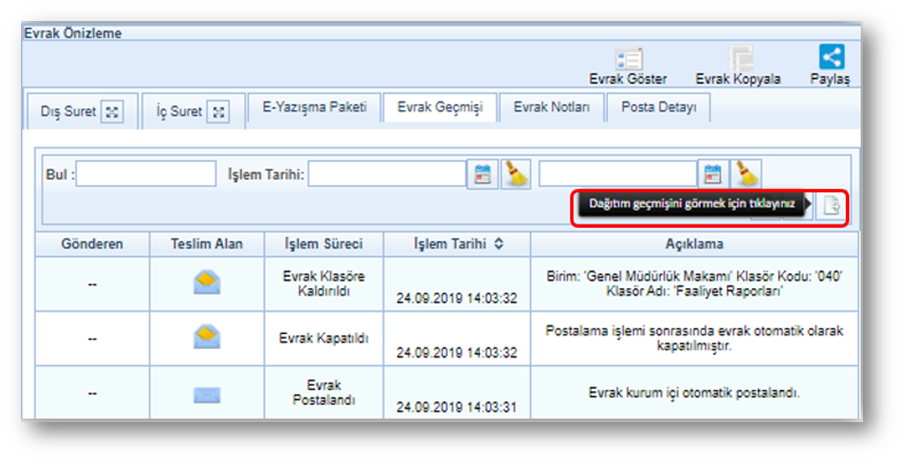Expand the Dış Suret view with fullscreen icon
905x464 pixels.
[x=113, y=112]
